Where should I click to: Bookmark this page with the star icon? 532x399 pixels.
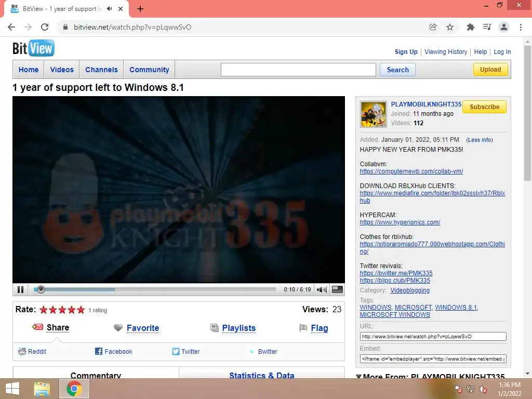tap(450, 27)
